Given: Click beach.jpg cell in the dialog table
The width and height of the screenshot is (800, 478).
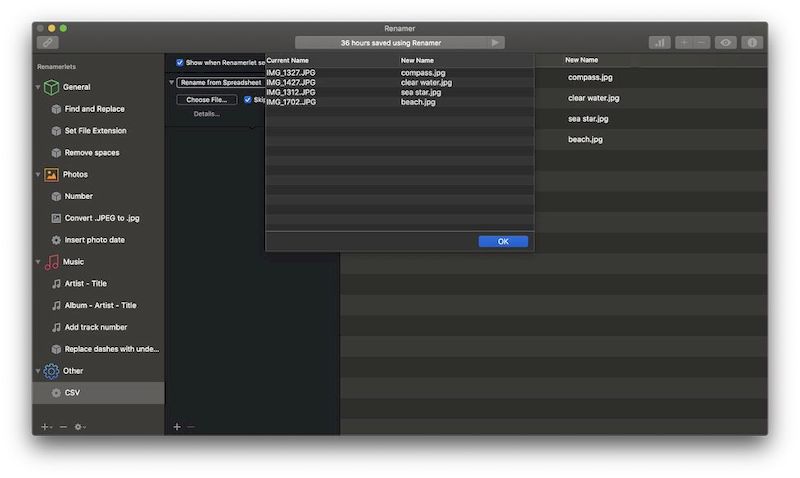Looking at the screenshot, I should [418, 102].
